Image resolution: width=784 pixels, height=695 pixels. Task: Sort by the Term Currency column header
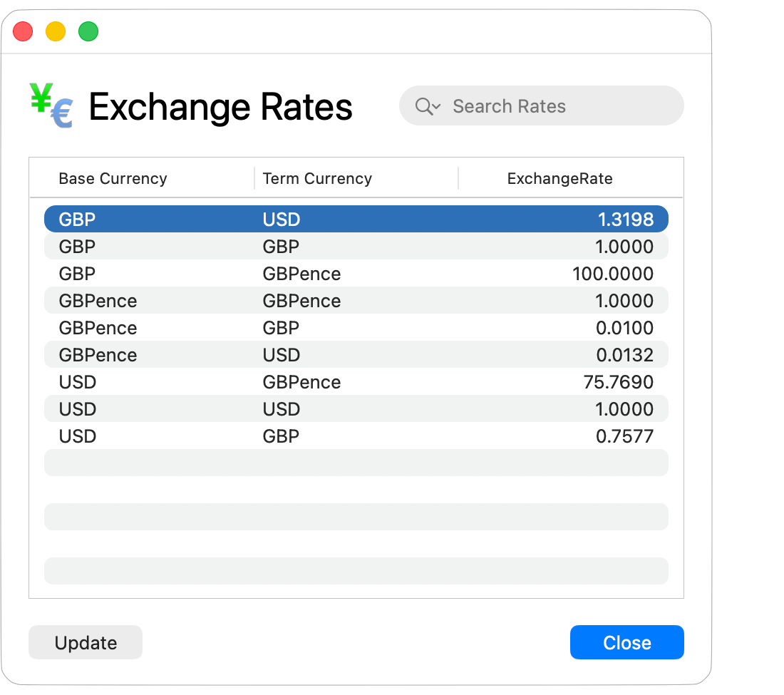tap(317, 178)
